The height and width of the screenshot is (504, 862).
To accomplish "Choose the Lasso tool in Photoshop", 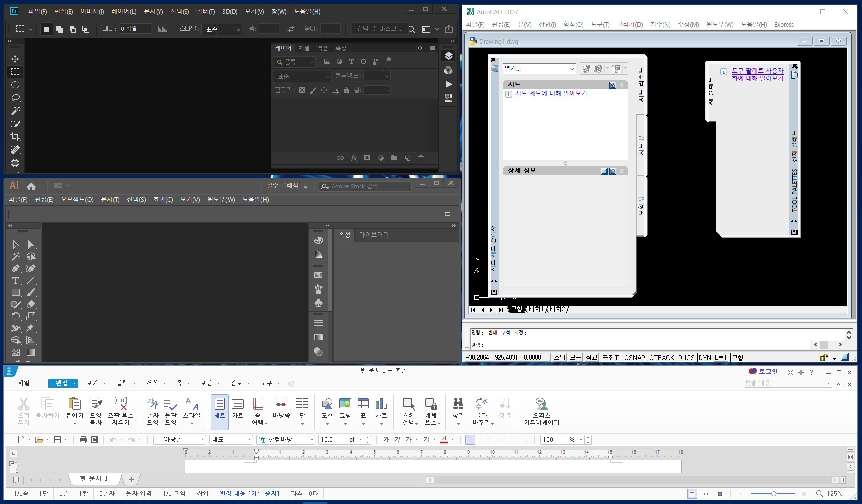I will click(15, 98).
